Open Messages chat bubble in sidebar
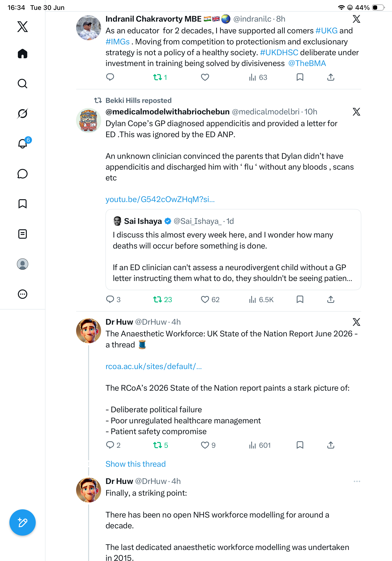 (x=23, y=174)
